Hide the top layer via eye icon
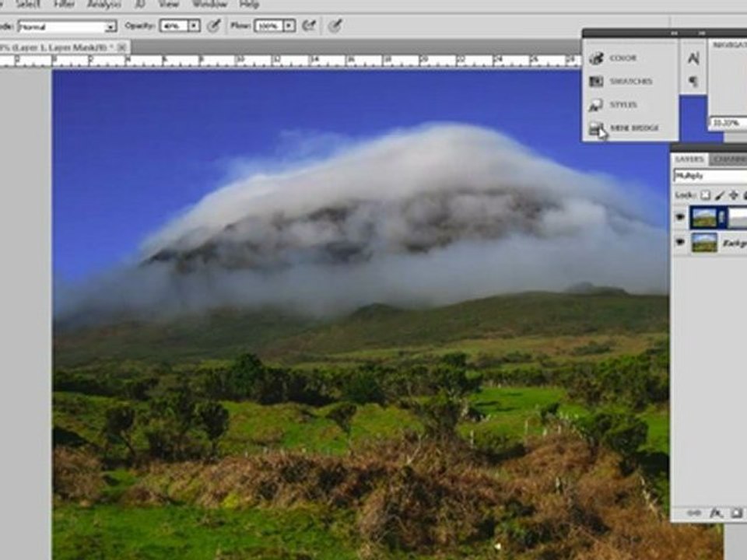747x560 pixels. point(680,217)
